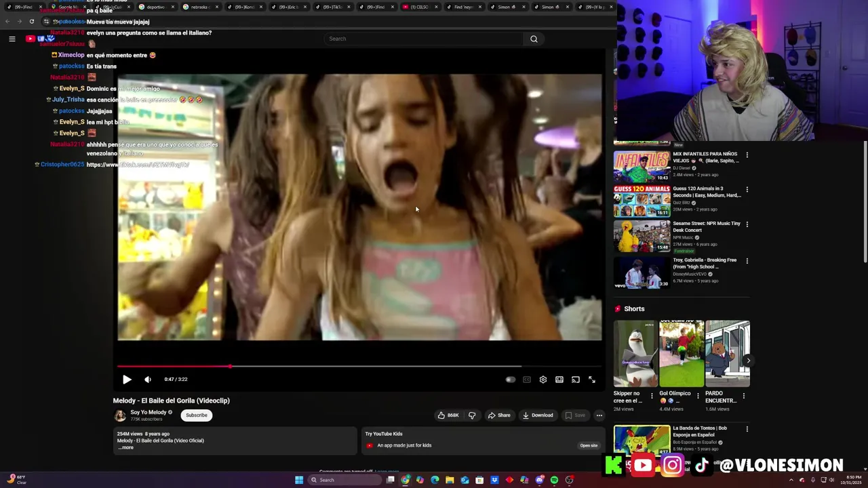Open the Skipper no cree short
The image size is (868, 488).
pyautogui.click(x=635, y=353)
